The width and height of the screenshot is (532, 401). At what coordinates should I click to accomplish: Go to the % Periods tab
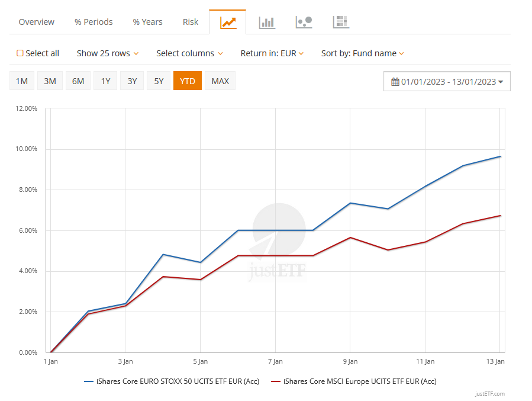(93, 22)
